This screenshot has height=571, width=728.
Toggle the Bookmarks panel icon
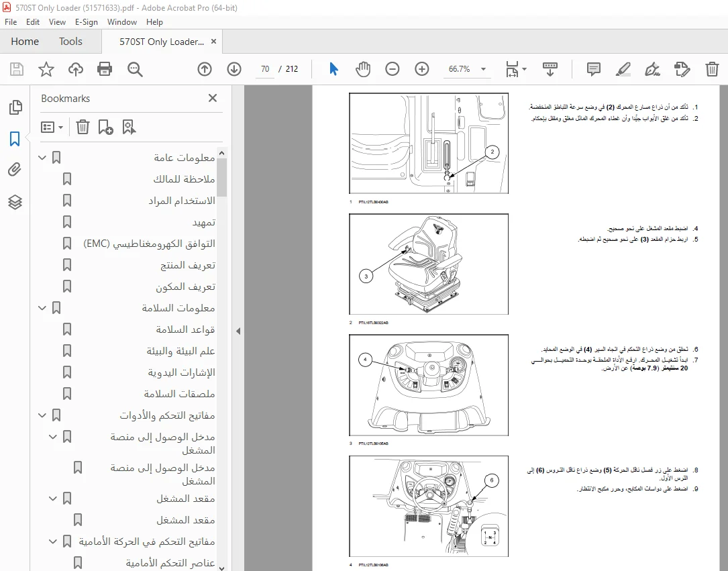(x=15, y=138)
